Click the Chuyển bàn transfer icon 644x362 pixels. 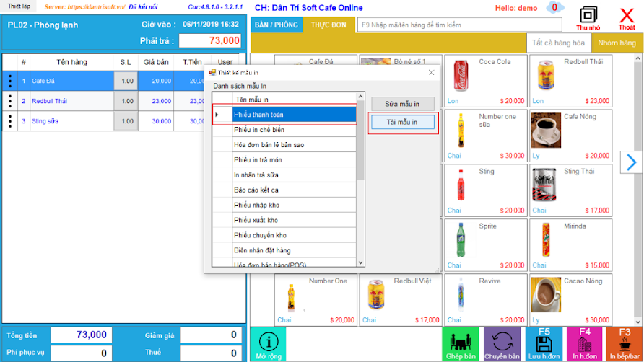[x=502, y=344]
